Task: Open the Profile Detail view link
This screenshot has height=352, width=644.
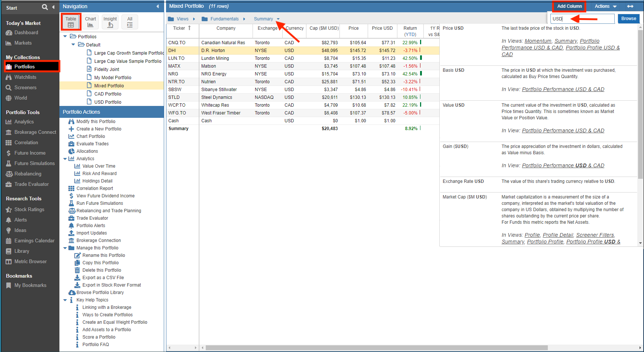Action: pos(558,235)
